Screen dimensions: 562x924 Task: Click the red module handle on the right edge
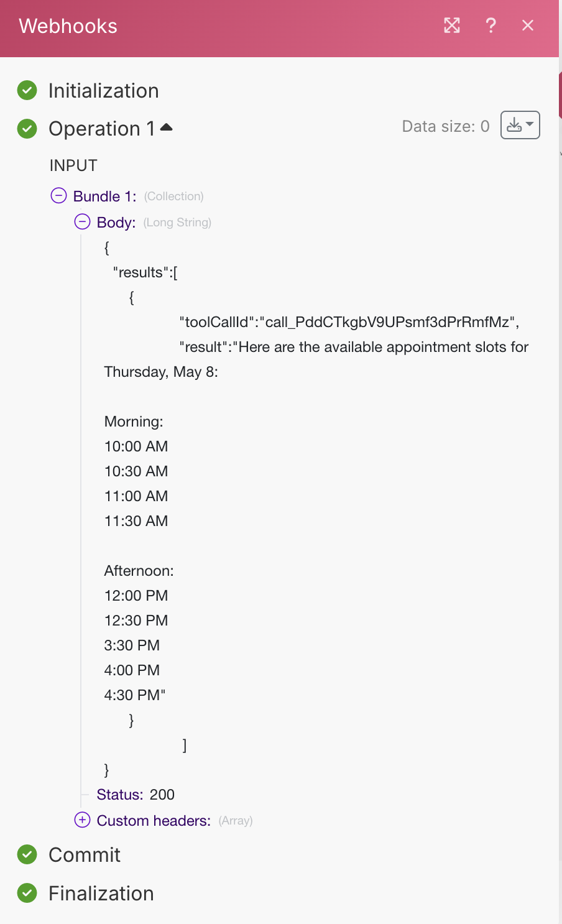point(559,95)
